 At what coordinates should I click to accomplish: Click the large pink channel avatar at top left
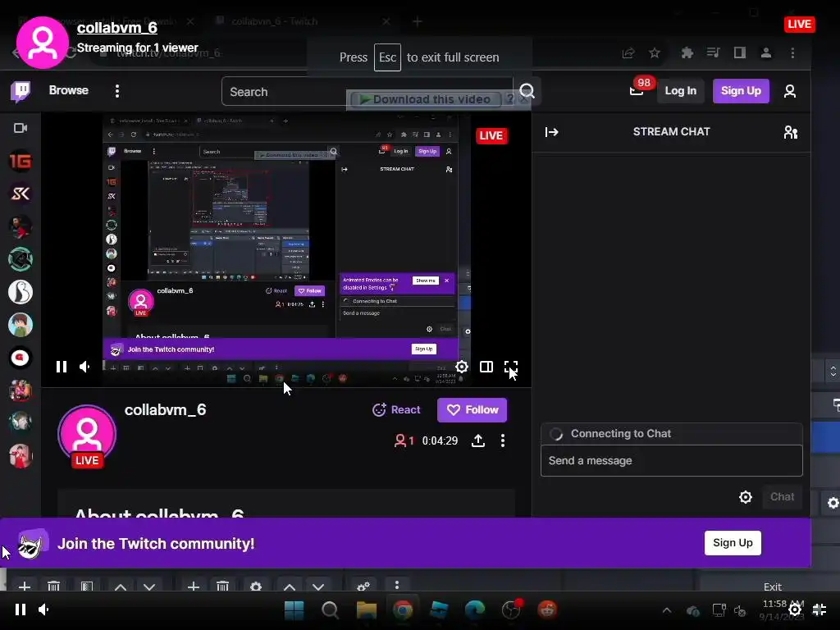(x=43, y=43)
